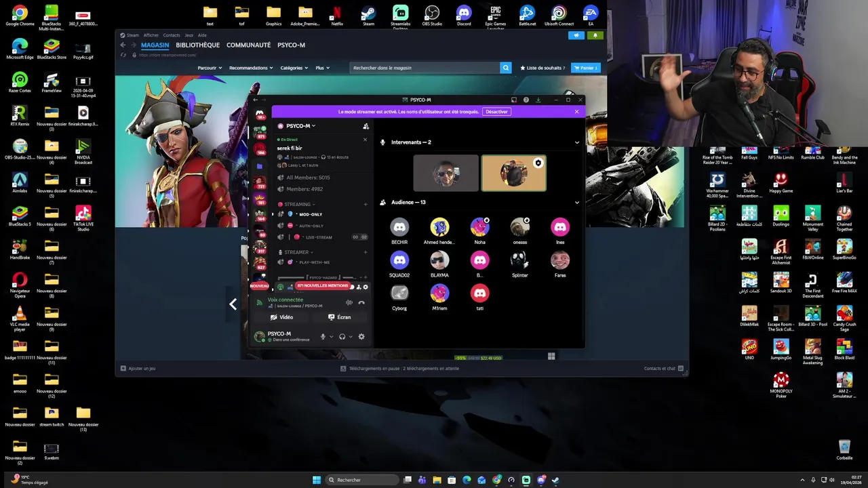Join the live-stream voice channel

point(323,237)
